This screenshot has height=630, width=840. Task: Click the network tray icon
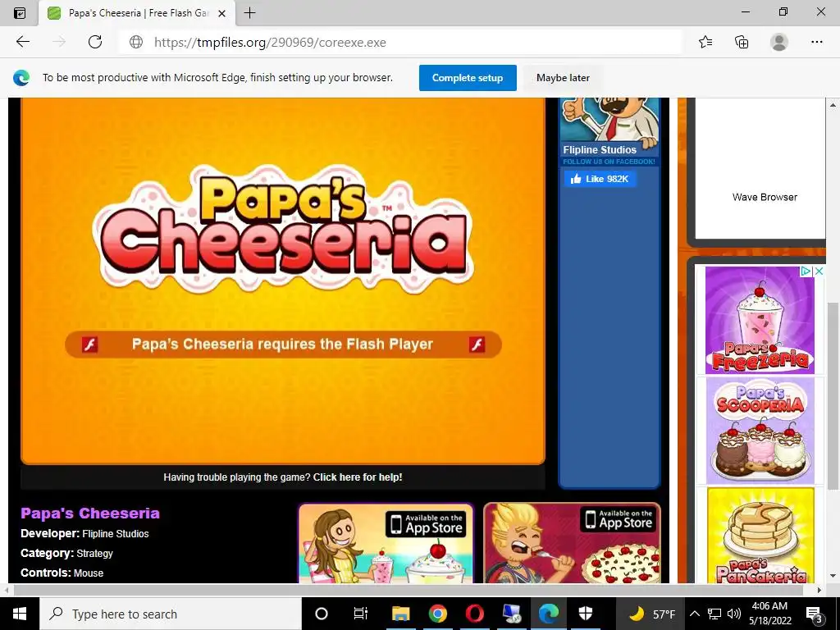click(x=714, y=614)
